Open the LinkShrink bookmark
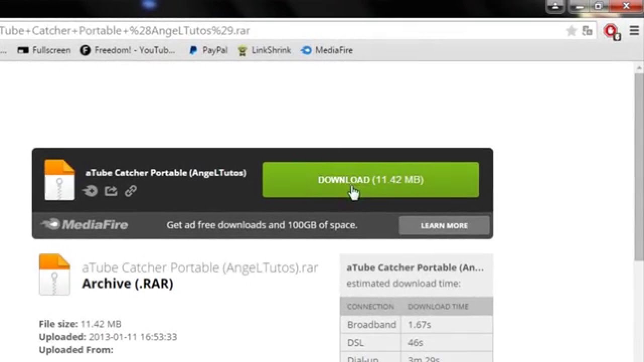This screenshot has height=362, width=644. (x=265, y=50)
